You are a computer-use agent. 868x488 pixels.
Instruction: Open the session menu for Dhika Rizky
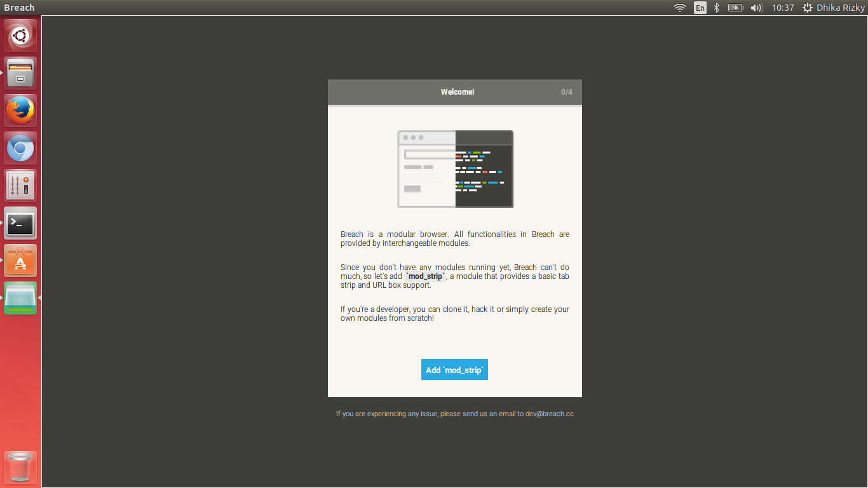tap(833, 8)
